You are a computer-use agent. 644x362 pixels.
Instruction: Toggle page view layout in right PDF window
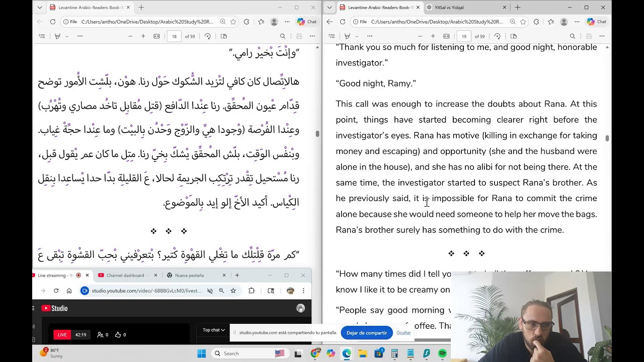point(514,36)
